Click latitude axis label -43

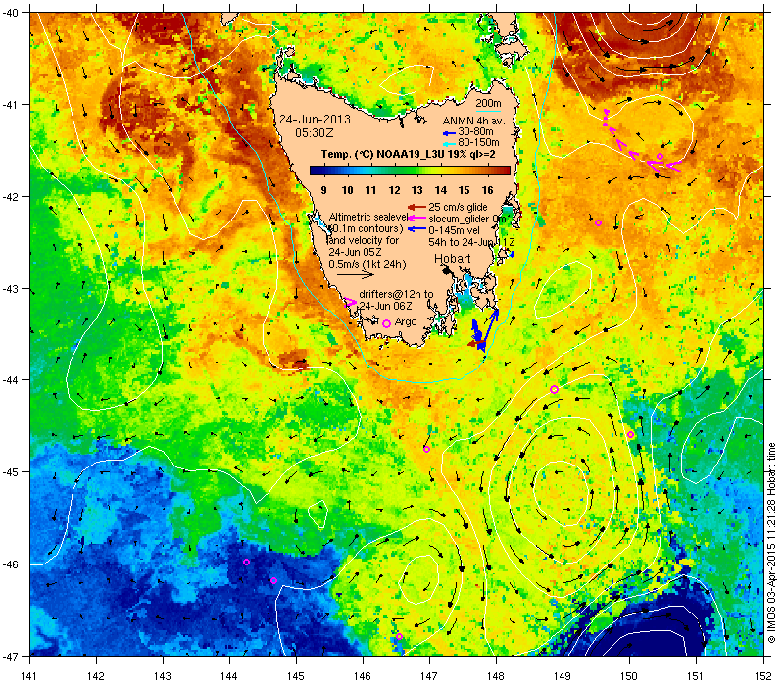pyautogui.click(x=10, y=289)
